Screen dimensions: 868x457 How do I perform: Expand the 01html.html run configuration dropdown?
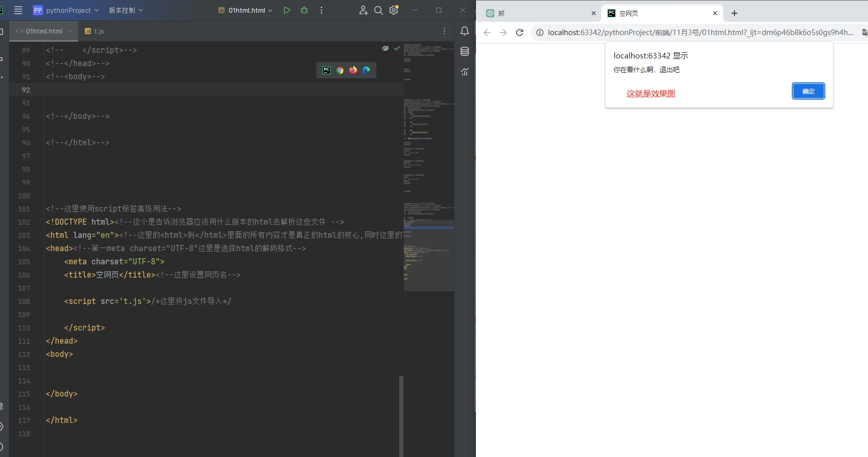click(245, 10)
